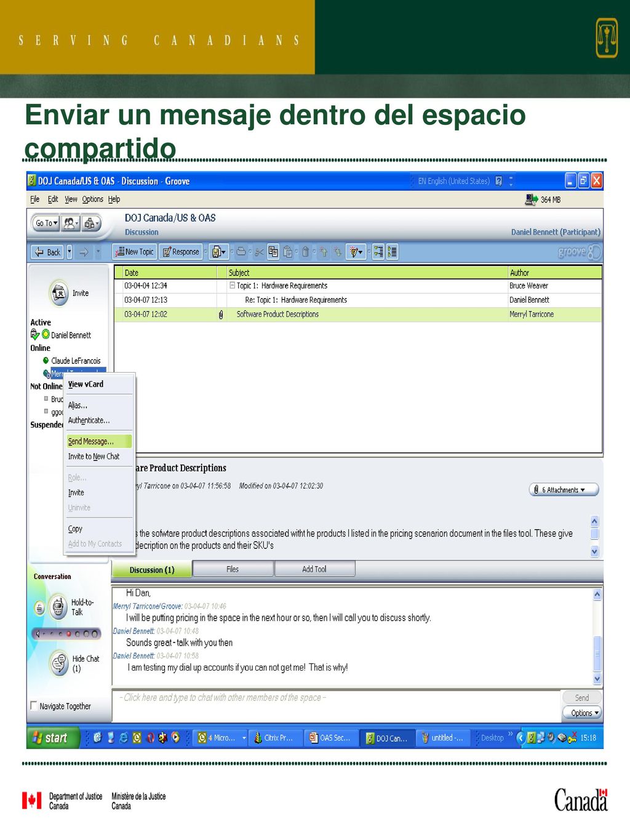Viewport: 630px width, 840px height.
Task: Click the Response button
Action: pos(181,252)
